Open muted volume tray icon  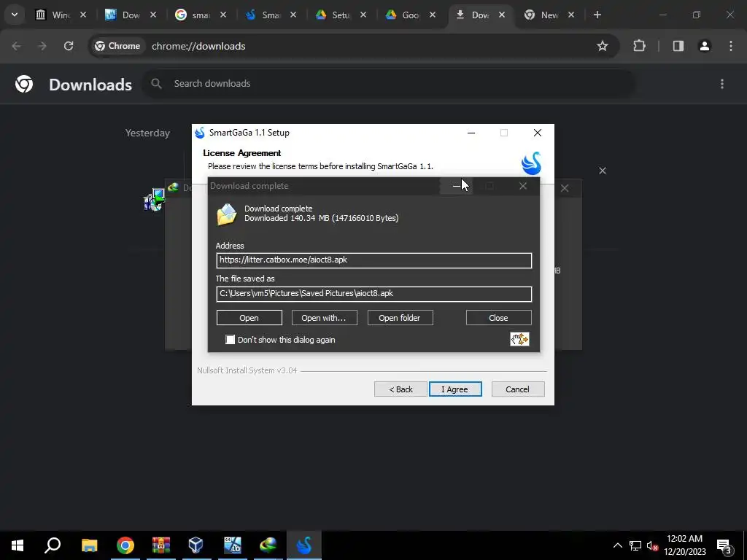point(652,545)
